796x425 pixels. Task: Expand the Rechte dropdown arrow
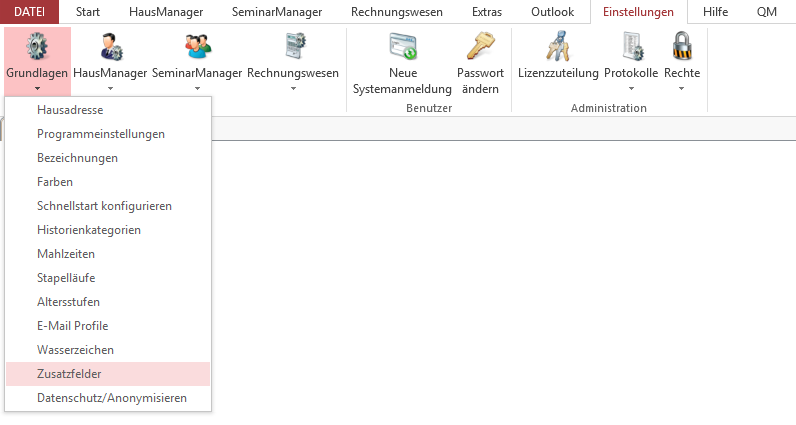point(682,89)
